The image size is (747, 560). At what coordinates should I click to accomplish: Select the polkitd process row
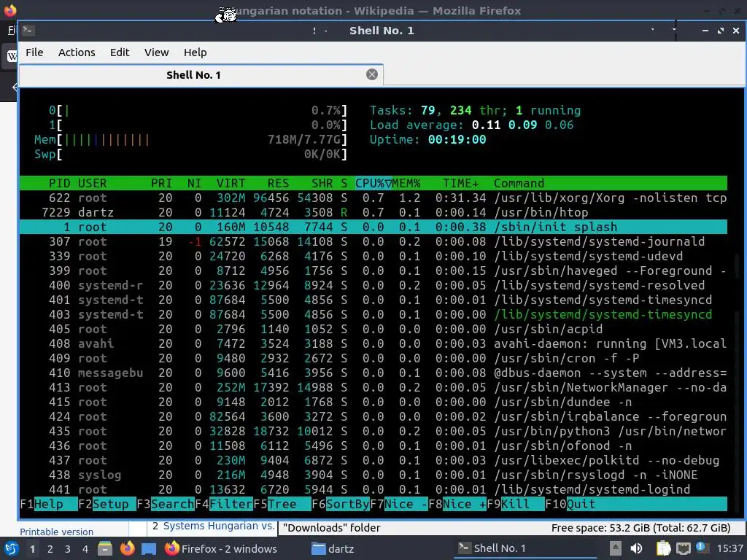pyautogui.click(x=373, y=460)
